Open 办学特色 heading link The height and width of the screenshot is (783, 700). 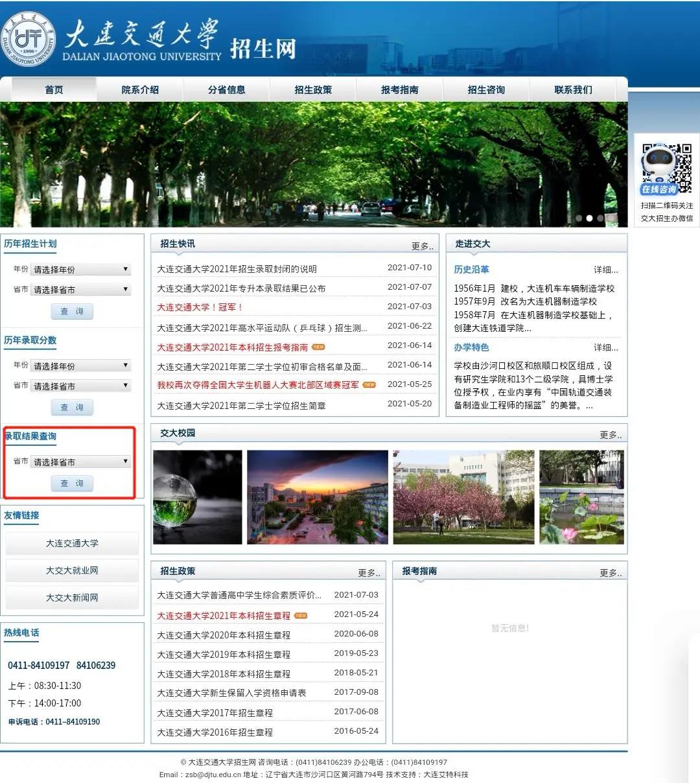point(471,347)
